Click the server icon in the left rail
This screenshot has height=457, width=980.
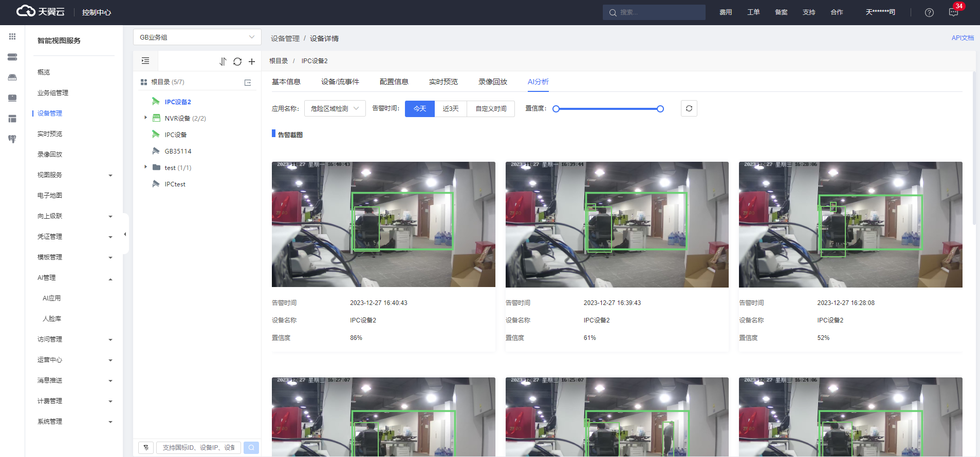click(12, 57)
